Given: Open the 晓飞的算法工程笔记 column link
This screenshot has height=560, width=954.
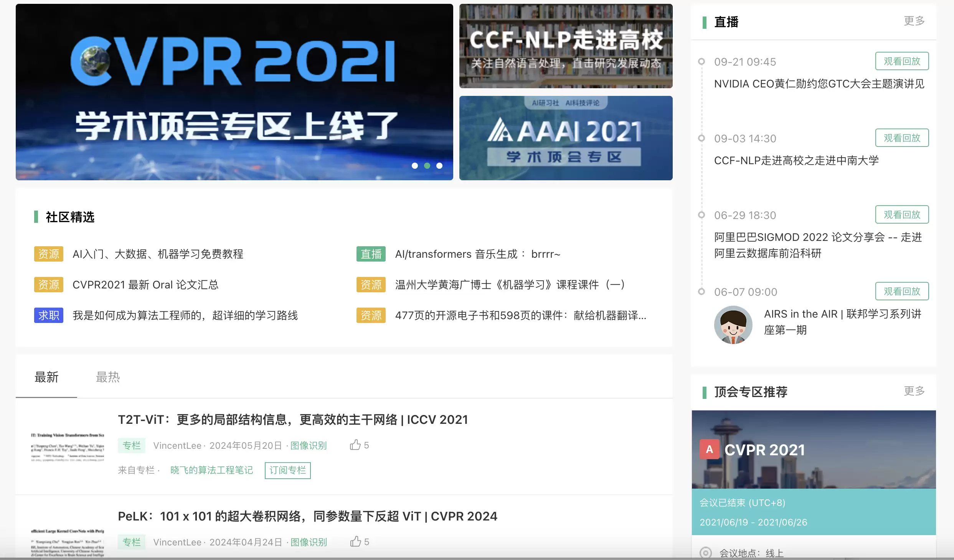Looking at the screenshot, I should click(211, 470).
